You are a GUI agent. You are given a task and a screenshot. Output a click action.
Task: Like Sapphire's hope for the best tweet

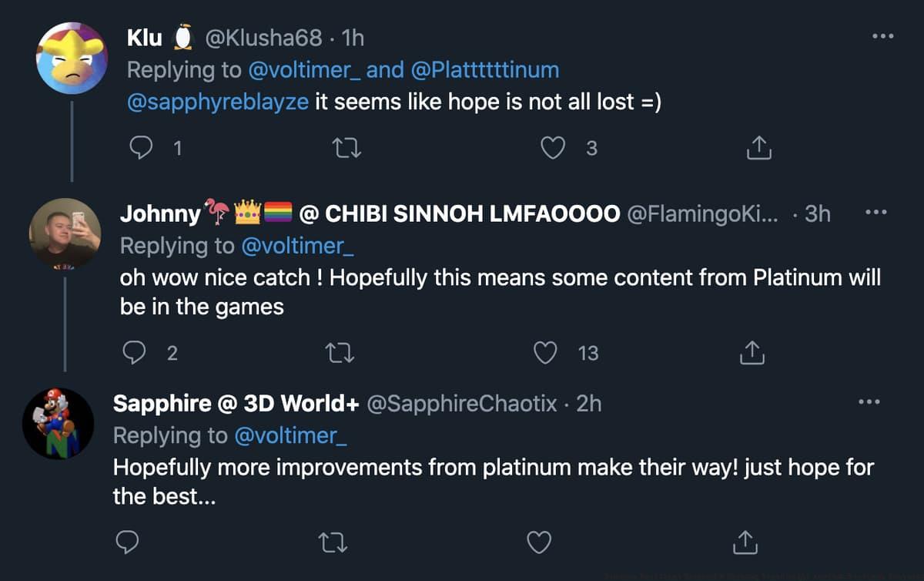click(x=539, y=542)
